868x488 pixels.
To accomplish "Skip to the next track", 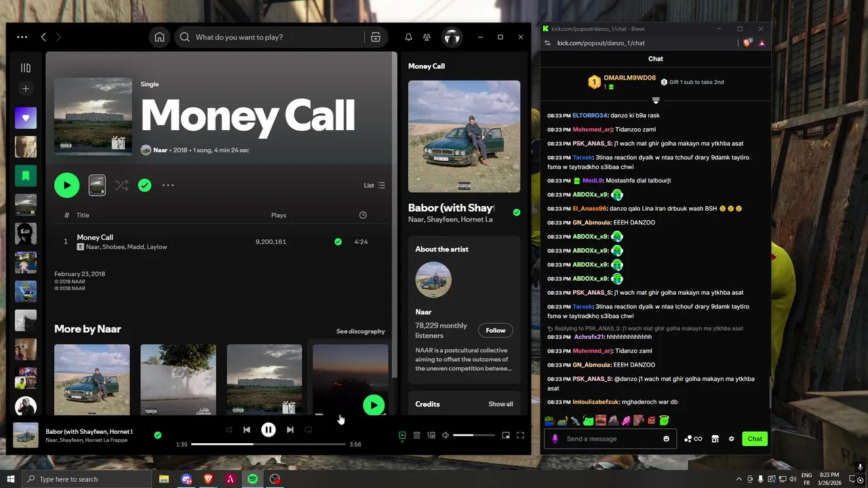I will pos(290,430).
